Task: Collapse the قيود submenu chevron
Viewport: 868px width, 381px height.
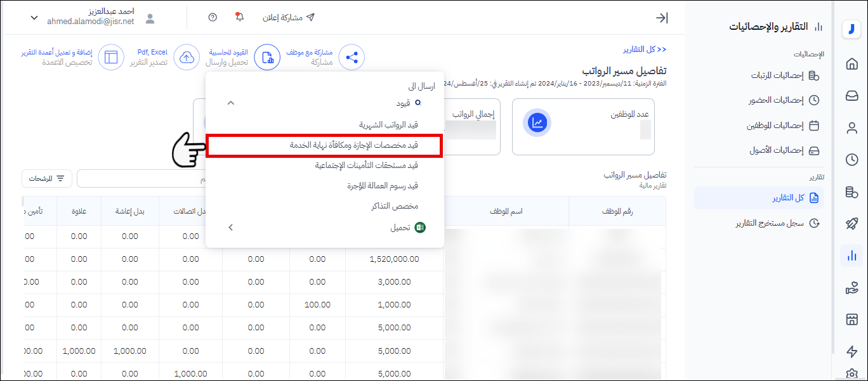Action: coord(230,103)
